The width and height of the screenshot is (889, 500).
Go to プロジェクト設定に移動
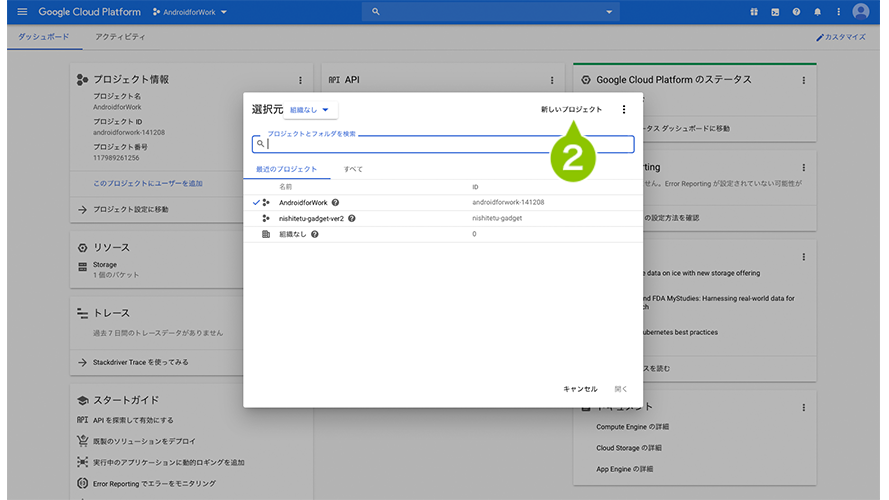click(x=130, y=210)
